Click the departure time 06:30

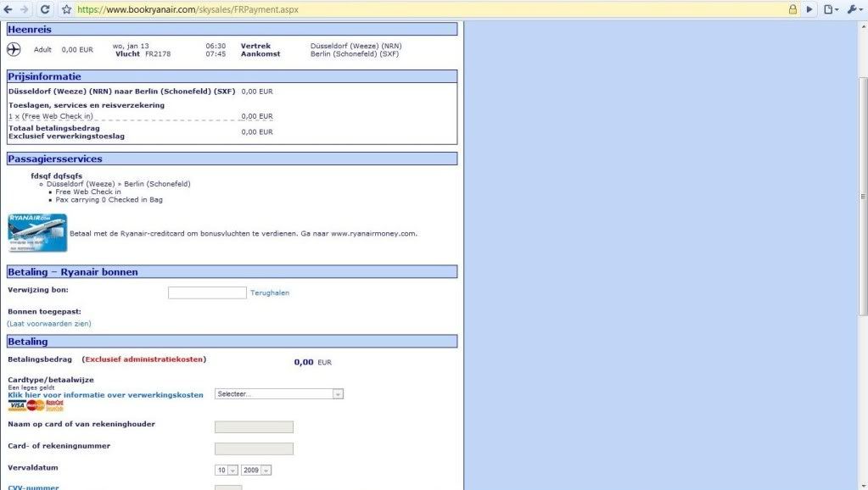pyautogui.click(x=216, y=46)
